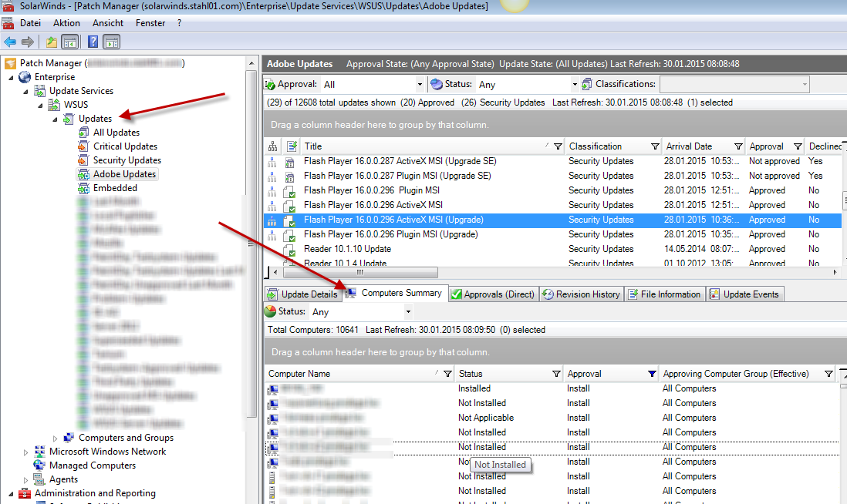Select the computer row with Not Applicable status
Image resolution: width=847 pixels, height=504 pixels.
pos(551,418)
